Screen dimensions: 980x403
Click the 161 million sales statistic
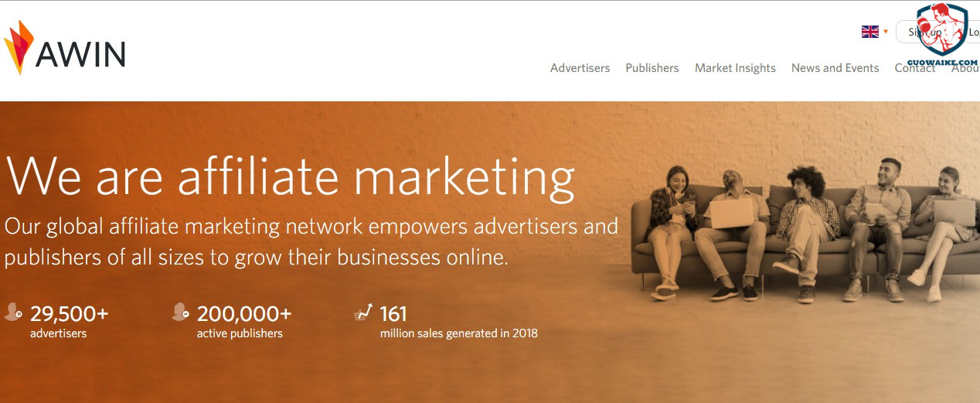coord(458,322)
